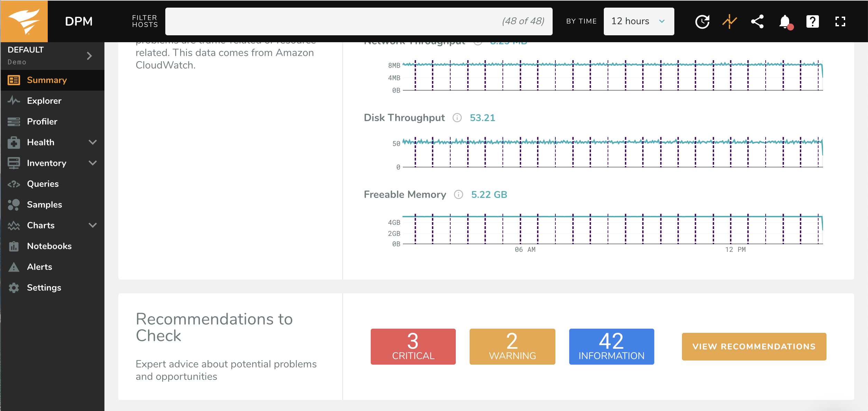This screenshot has width=868, height=411.
Task: Go to the Explorer page
Action: pos(44,101)
